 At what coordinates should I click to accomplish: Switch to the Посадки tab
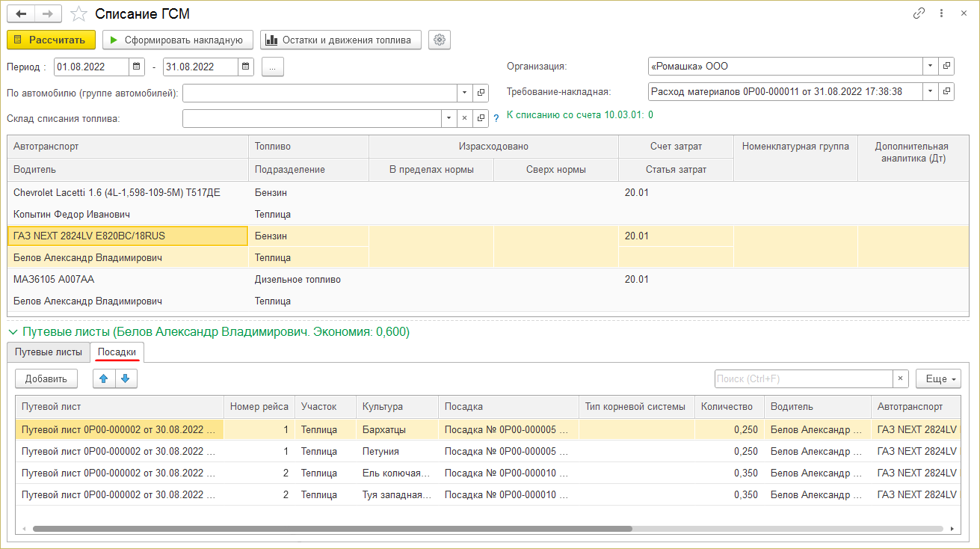[117, 352]
